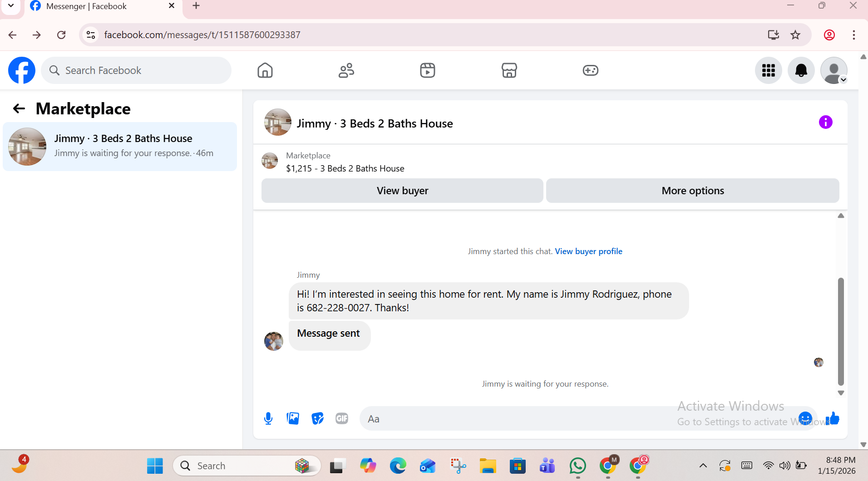Attach a photo with the image icon

293,418
